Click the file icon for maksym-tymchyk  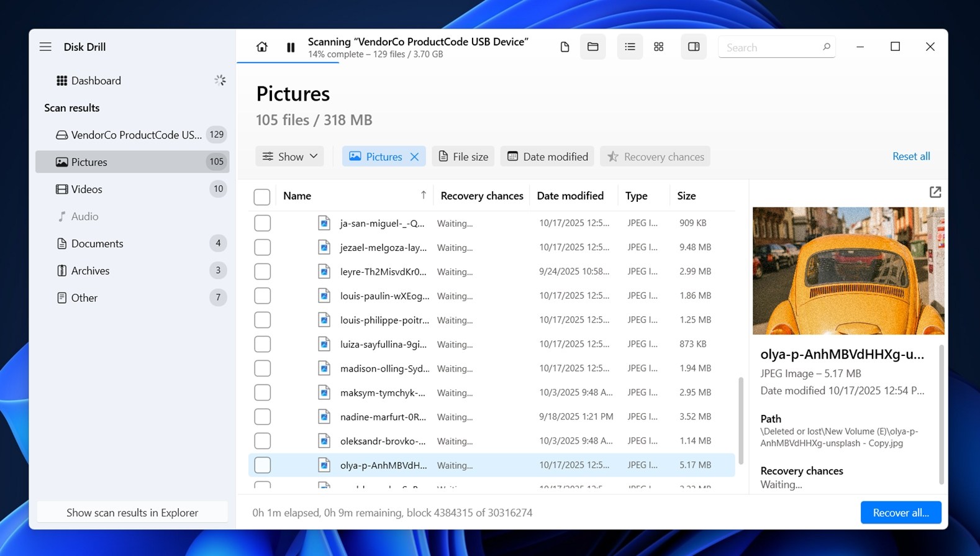324,393
